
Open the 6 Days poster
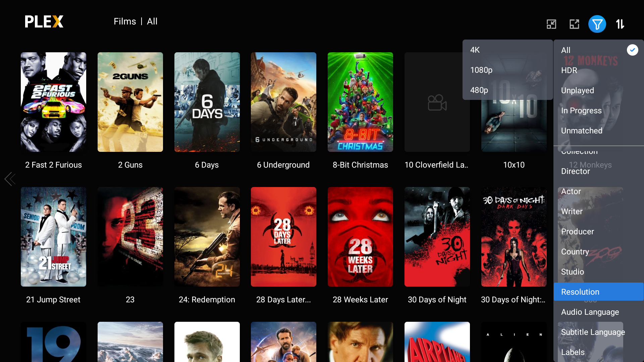(x=207, y=102)
